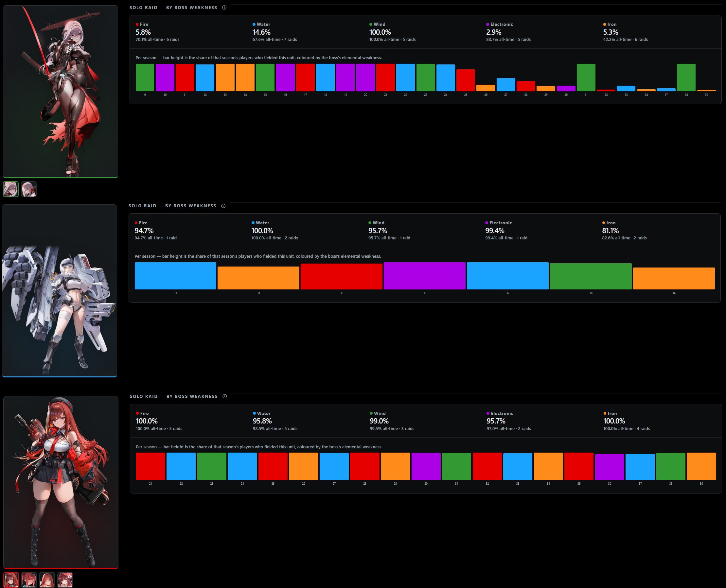Image resolution: width=726 pixels, height=588 pixels.
Task: Click "98.5% all-time · 5 raids" text
Action: click(x=275, y=429)
